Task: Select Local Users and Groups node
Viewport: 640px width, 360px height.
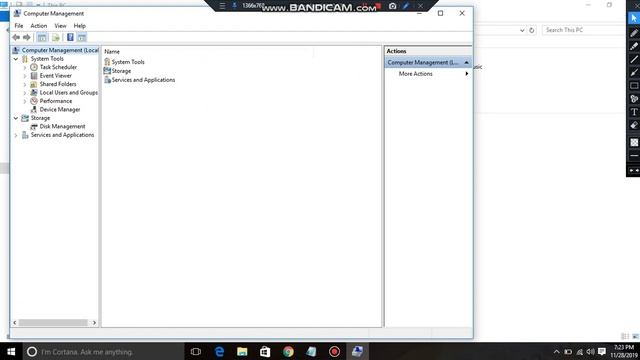Action: pos(69,93)
